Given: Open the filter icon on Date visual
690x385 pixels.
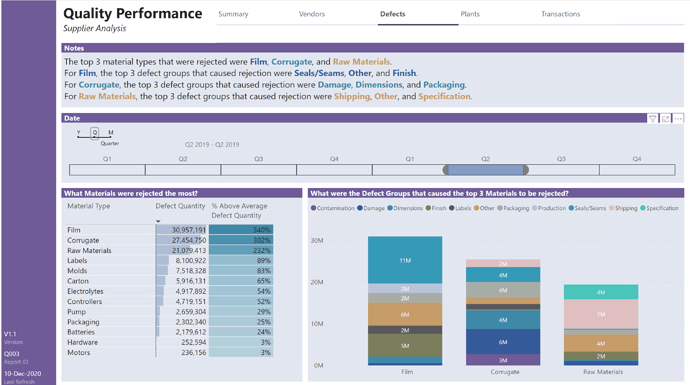Looking at the screenshot, I should [653, 118].
